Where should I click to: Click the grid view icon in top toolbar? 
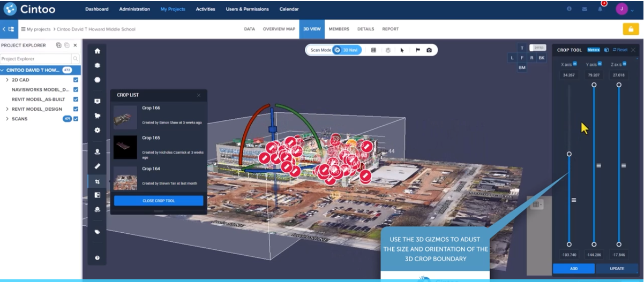[373, 50]
